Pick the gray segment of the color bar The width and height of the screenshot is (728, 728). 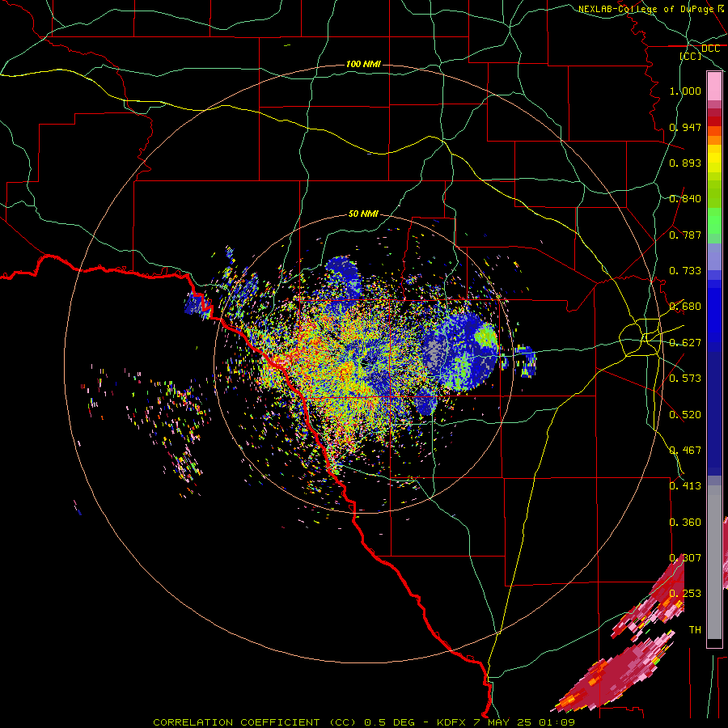714,562
